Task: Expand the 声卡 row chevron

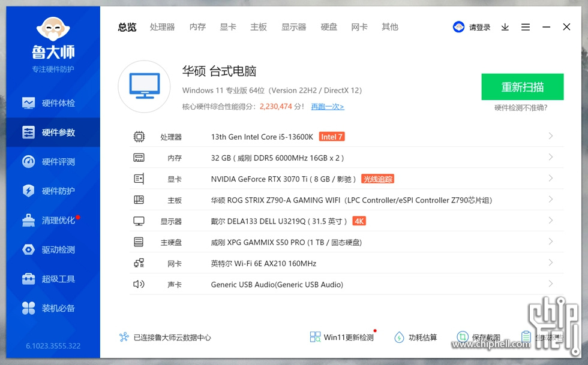Action: 551,283
